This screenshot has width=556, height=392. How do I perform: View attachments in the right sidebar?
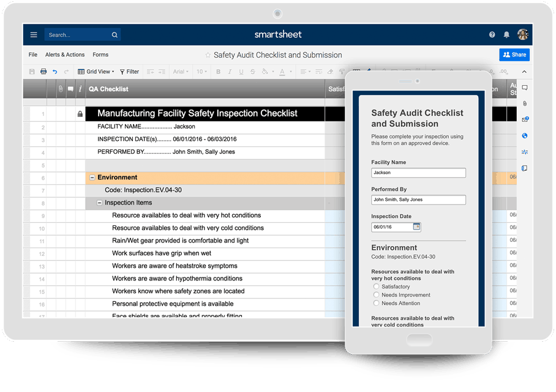point(525,103)
